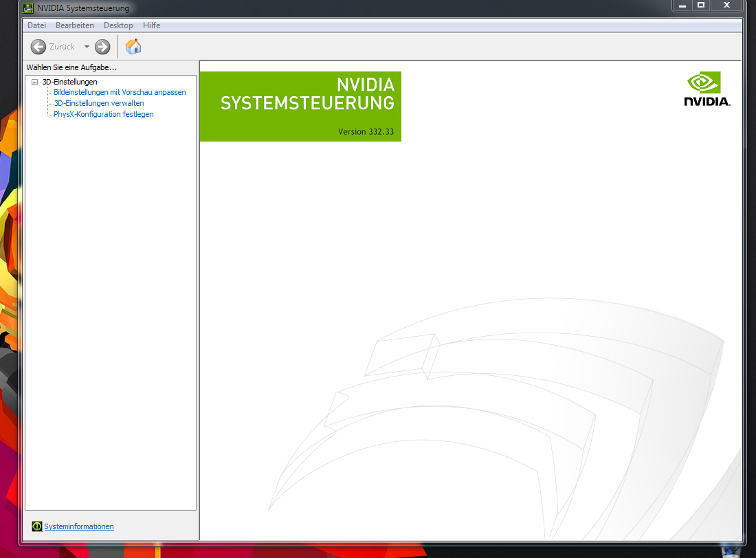Screen dimensions: 756x558
Task: Return to the home page icon
Action: coord(133,46)
